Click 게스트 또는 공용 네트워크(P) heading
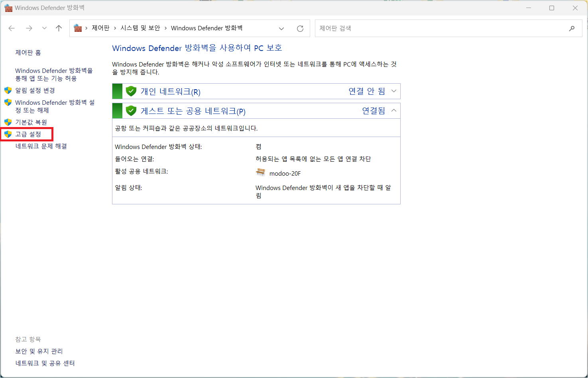588x378 pixels. 193,111
